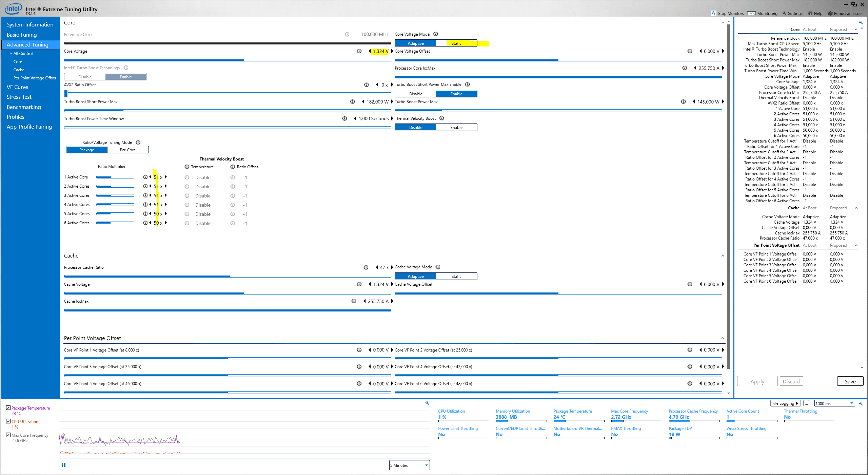The image size is (868, 475).
Task: Select Per Point Voltage Offset sub-item
Action: [x=35, y=78]
